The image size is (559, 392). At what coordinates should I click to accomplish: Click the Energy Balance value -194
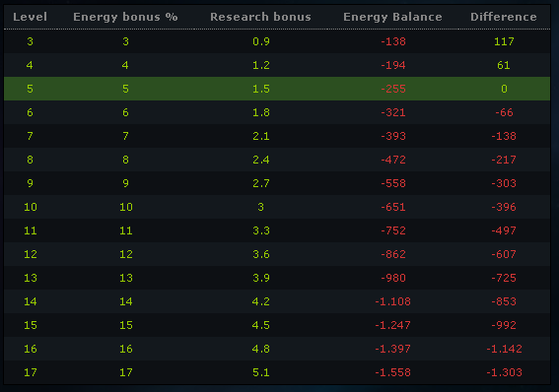[x=393, y=65]
